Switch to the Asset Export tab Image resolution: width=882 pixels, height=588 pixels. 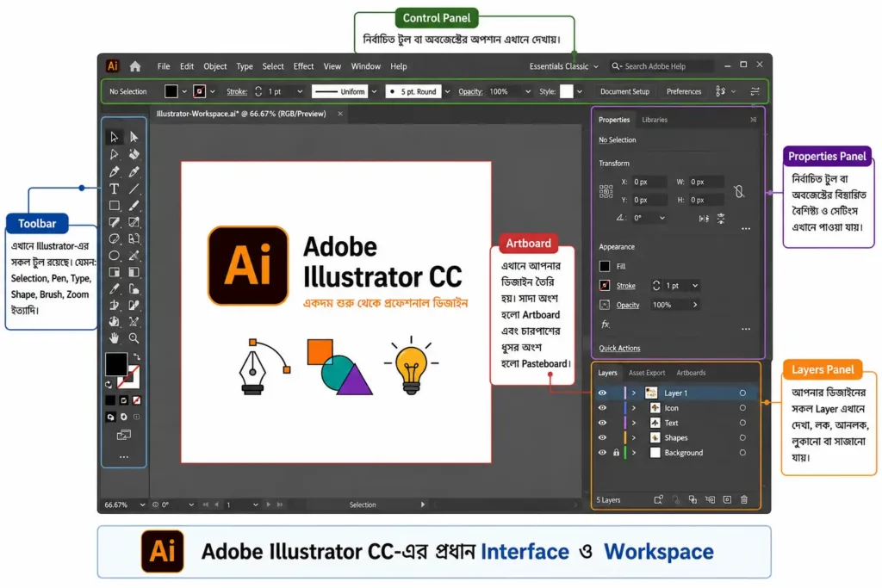[x=647, y=373]
